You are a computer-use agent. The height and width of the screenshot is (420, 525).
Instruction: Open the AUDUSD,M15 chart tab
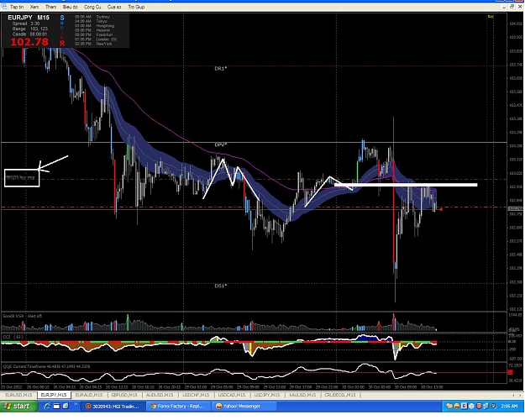point(160,395)
